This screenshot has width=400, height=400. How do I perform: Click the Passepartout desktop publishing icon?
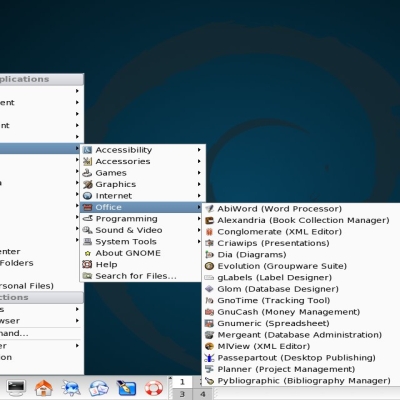pos(209,358)
